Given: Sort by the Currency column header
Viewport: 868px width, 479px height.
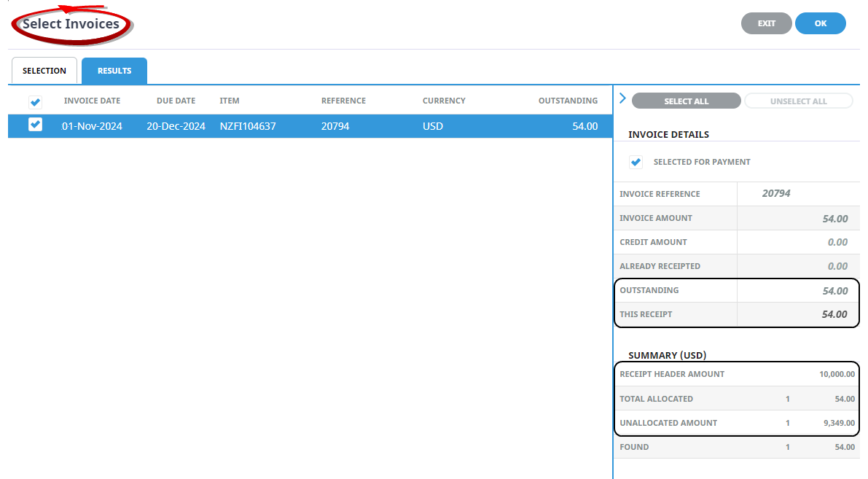Looking at the screenshot, I should click(x=444, y=101).
